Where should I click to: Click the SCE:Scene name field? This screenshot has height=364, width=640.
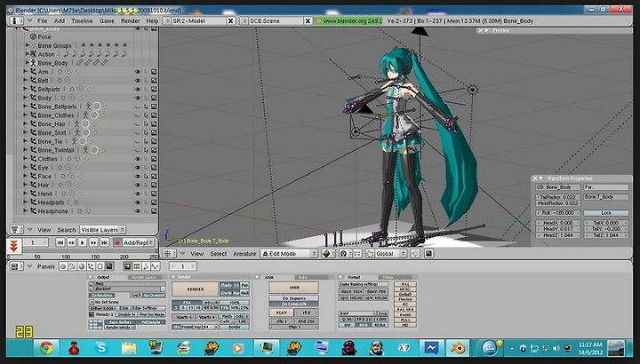(276, 20)
